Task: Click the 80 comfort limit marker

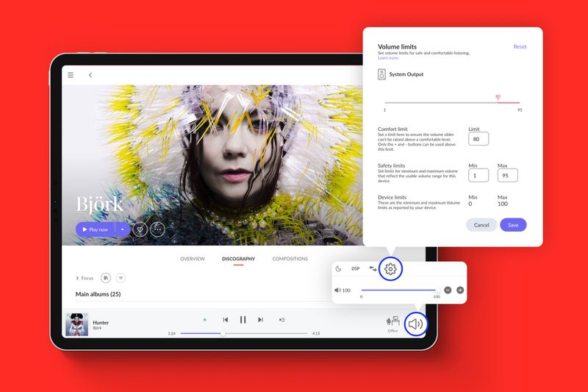Action: 498,97
